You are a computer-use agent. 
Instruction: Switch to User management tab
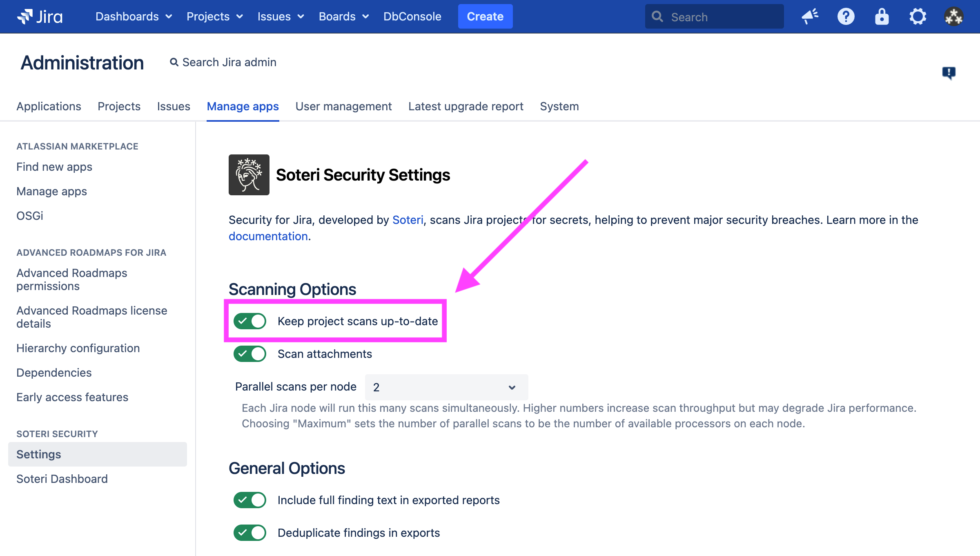(344, 106)
